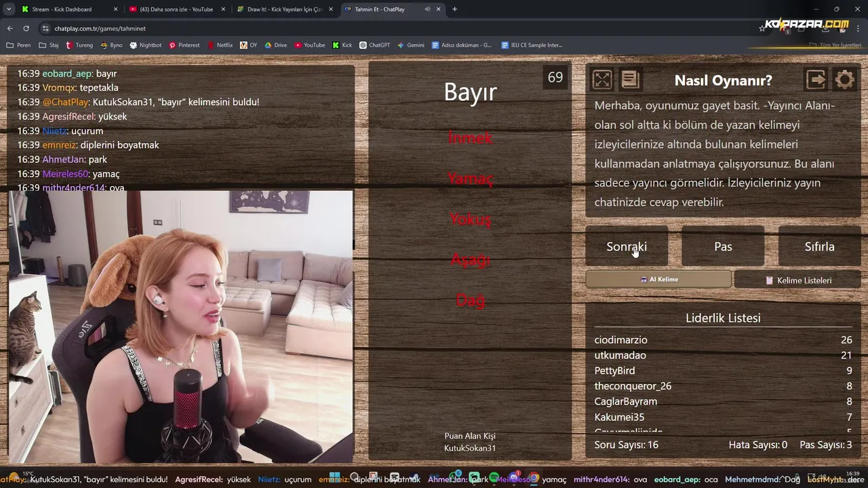Open the YouTube bookmark
This screenshot has height=488, width=868.
(310, 45)
